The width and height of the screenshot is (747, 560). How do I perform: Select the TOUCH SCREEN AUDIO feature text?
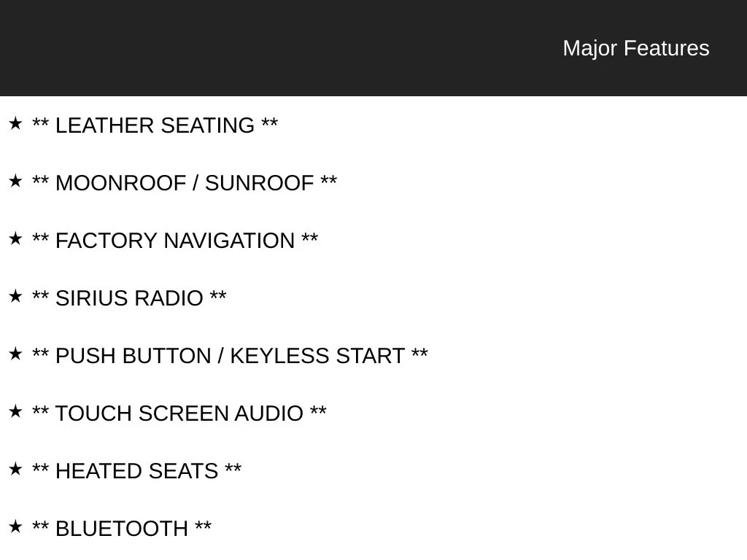coord(179,414)
